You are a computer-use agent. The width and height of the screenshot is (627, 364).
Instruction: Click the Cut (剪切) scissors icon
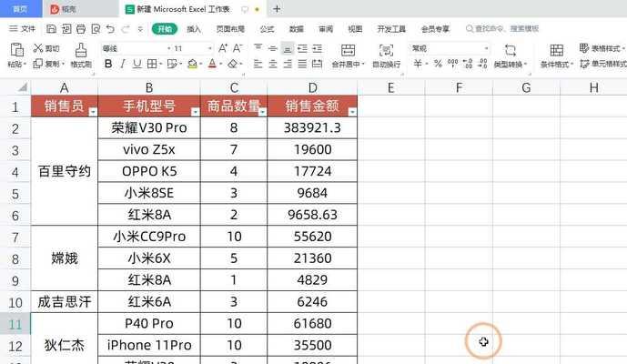[x=38, y=48]
